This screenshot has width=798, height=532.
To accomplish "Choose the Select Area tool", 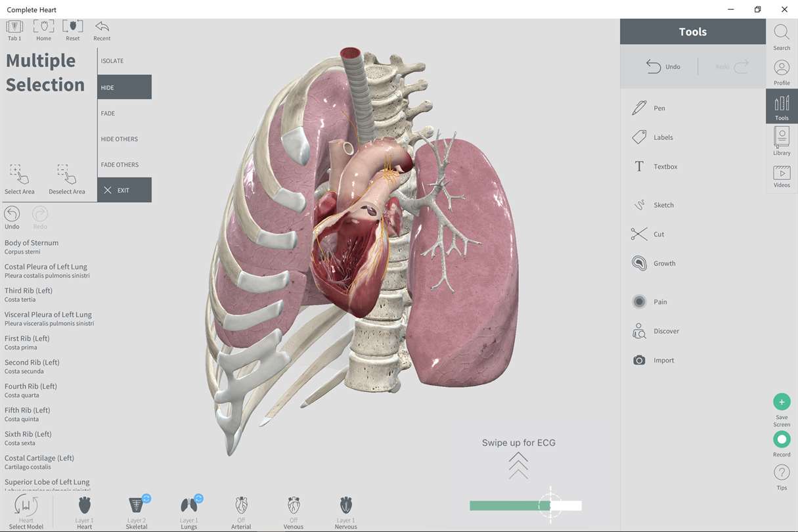I will (19, 179).
